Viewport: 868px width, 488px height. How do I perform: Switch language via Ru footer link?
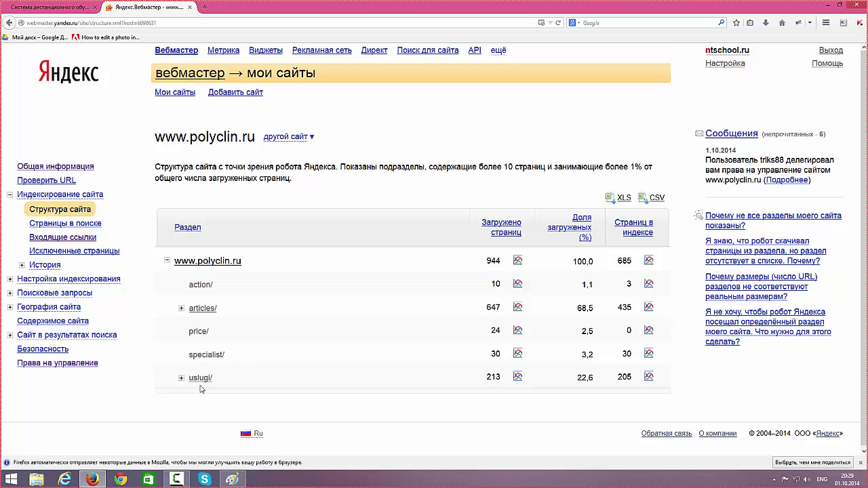(252, 434)
